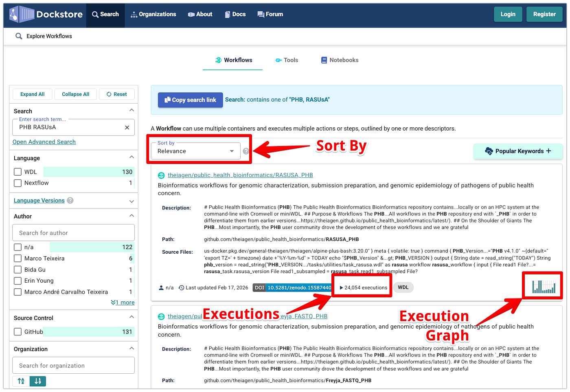Image resolution: width=570 pixels, height=392 pixels.
Task: Collapse the Language filter section
Action: tap(132, 157)
